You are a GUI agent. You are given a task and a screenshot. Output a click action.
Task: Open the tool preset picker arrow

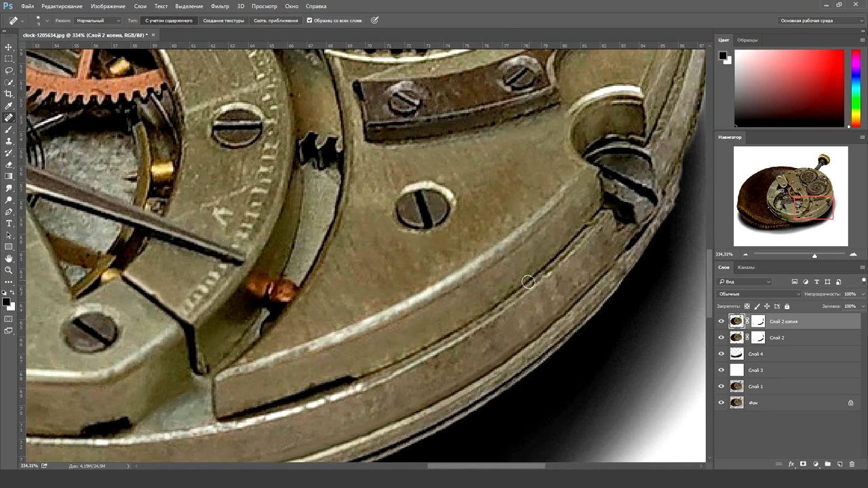(22, 20)
